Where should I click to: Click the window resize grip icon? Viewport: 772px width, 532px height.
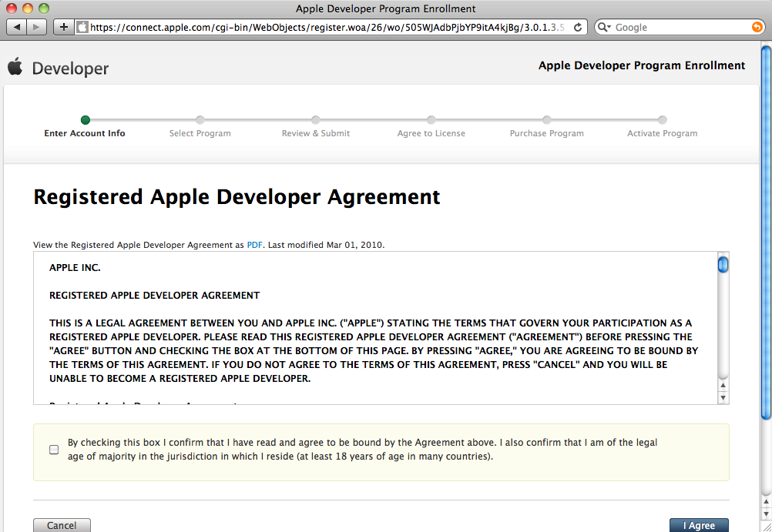pos(767,527)
